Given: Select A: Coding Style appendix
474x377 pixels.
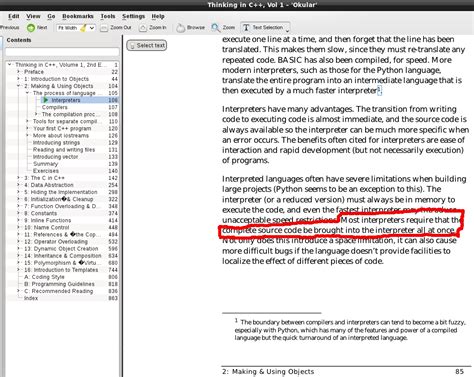Looking at the screenshot, I should (x=44, y=277).
